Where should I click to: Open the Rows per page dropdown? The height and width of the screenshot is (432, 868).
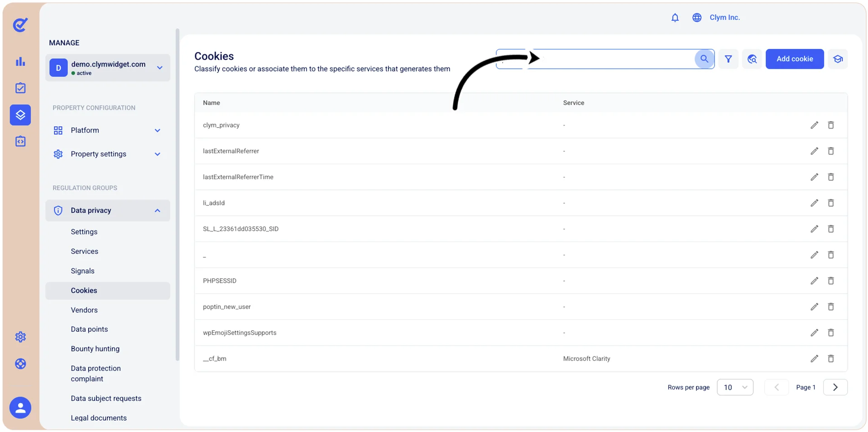pos(735,387)
